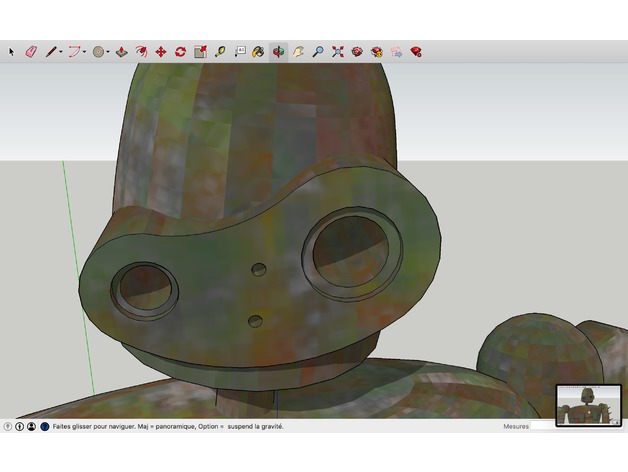Activate the Push/Pull tool
Viewport: 628px width, 472px height.
point(122,52)
